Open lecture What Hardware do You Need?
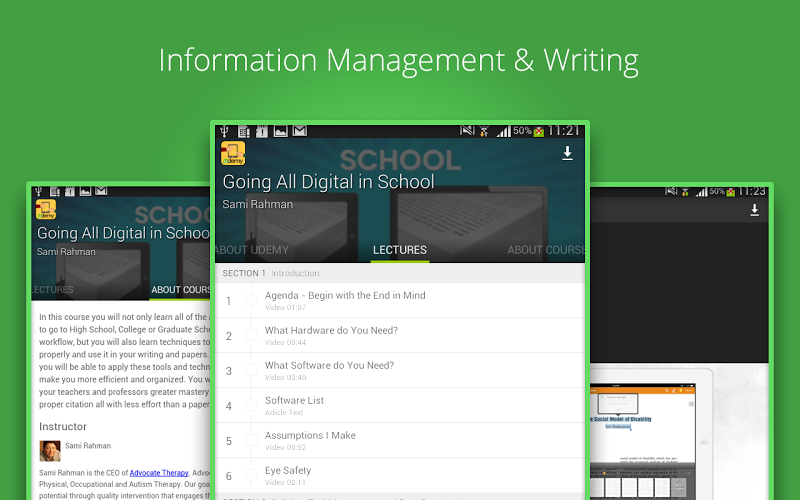 pyautogui.click(x=400, y=335)
